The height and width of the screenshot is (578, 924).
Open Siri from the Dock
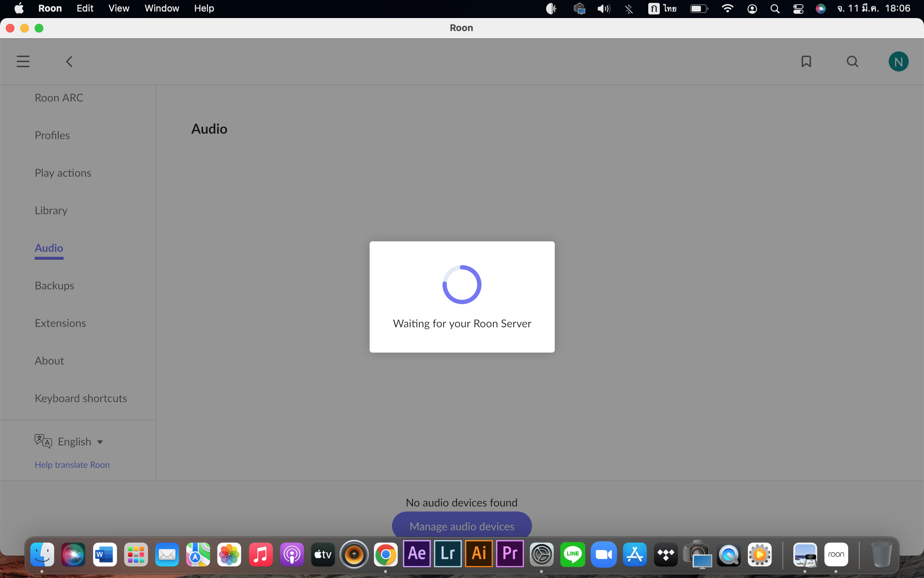coord(73,554)
